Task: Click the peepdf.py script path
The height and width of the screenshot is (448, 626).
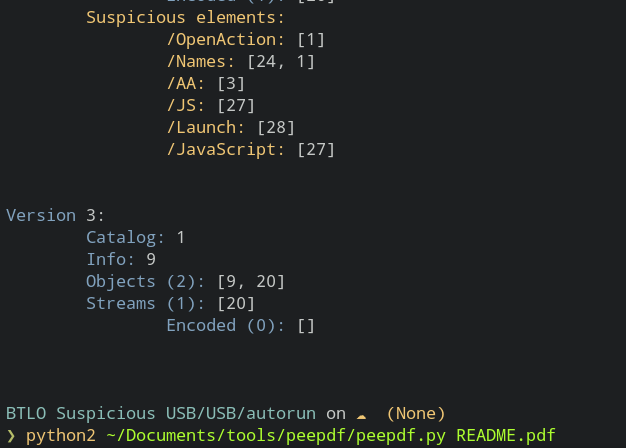Action: (x=276, y=436)
